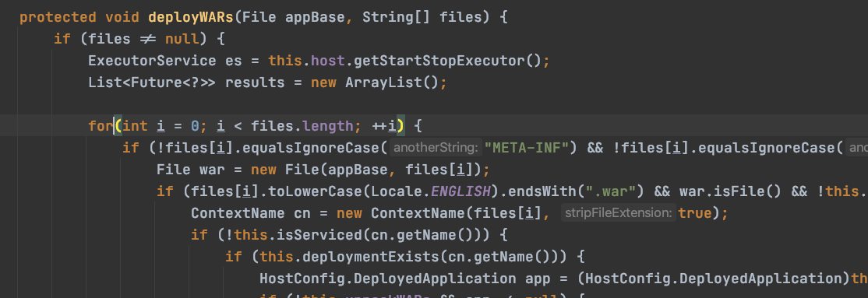Click the results variable name
Image resolution: width=868 pixels, height=298 pixels.
point(256,83)
